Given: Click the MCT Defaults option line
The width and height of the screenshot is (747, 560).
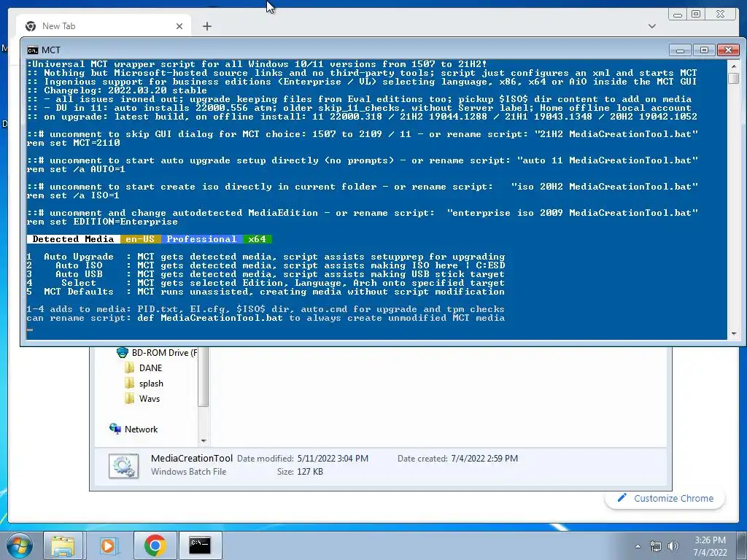Looking at the screenshot, I should point(266,292).
